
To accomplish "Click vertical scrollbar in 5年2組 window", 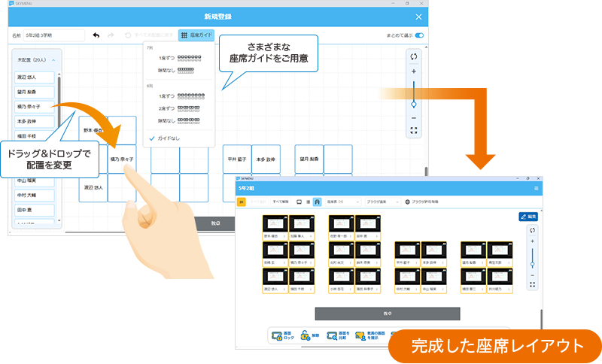I will (x=541, y=318).
